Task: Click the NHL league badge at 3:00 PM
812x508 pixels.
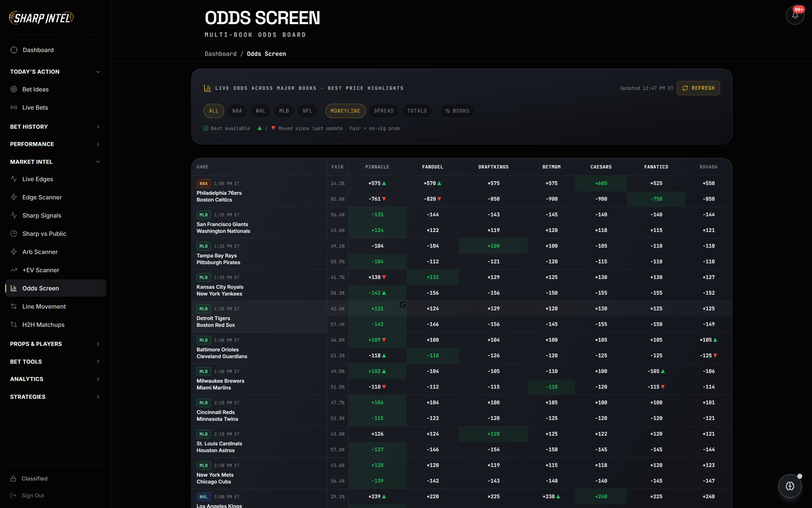Action: pyautogui.click(x=204, y=497)
